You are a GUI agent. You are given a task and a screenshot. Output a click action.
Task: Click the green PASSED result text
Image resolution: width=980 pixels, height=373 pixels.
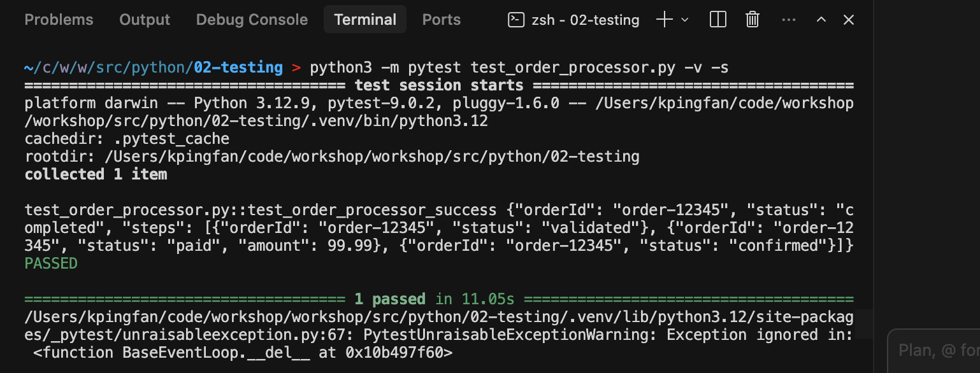pos(51,264)
